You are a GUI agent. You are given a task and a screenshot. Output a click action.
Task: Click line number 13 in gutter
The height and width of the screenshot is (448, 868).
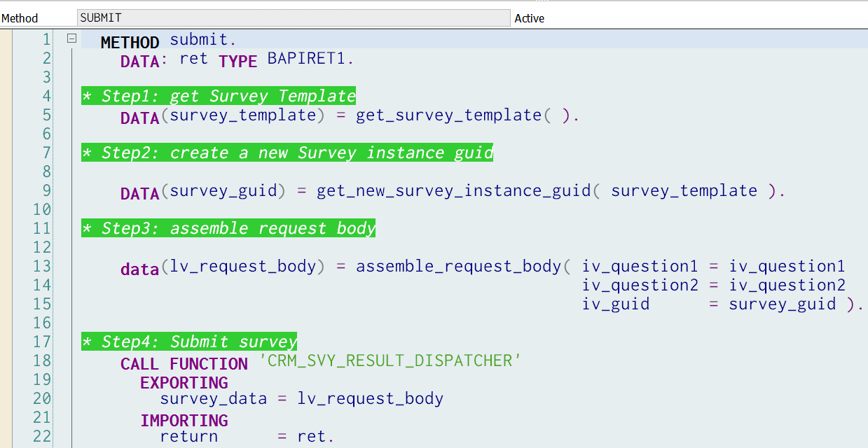[42, 266]
